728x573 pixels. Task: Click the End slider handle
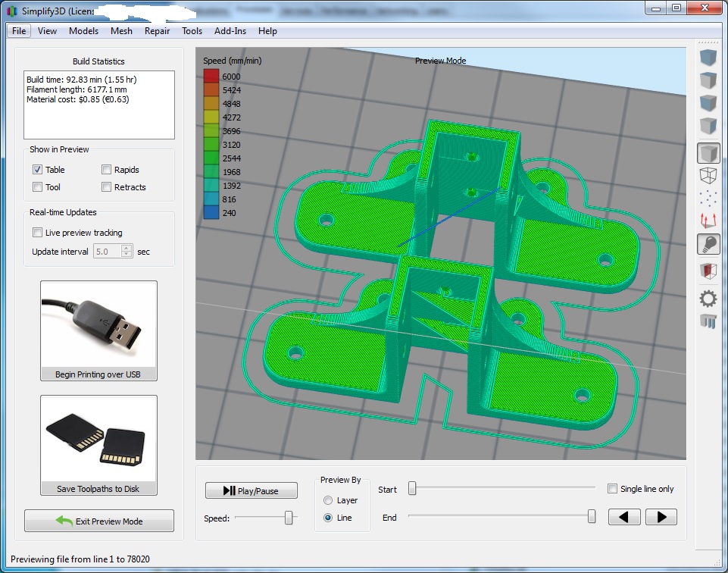pyautogui.click(x=592, y=516)
